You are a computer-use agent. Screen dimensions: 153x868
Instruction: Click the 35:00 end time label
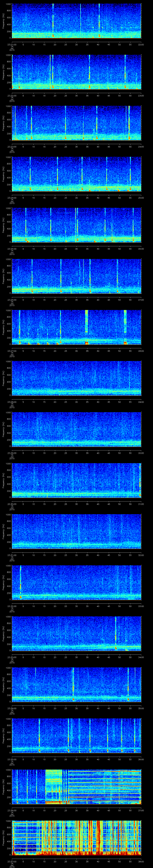[141, 708]
